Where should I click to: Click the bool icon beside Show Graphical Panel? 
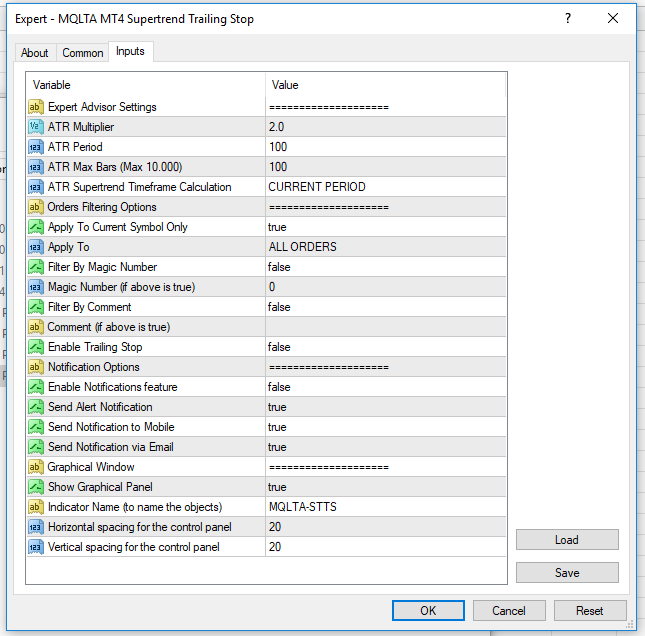(x=36, y=487)
